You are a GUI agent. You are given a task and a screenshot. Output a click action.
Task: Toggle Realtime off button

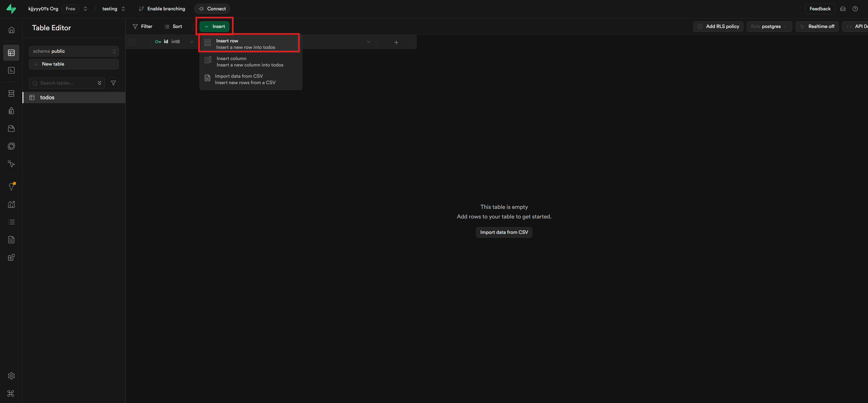point(817,27)
